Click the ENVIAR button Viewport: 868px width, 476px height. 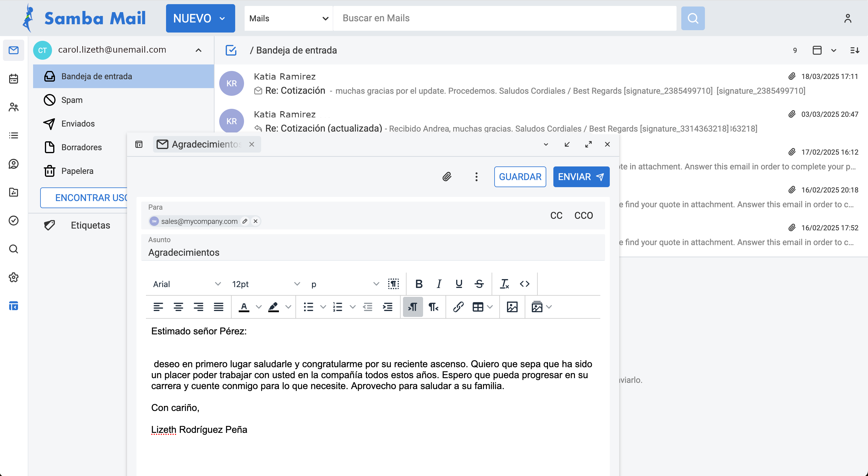coord(581,177)
